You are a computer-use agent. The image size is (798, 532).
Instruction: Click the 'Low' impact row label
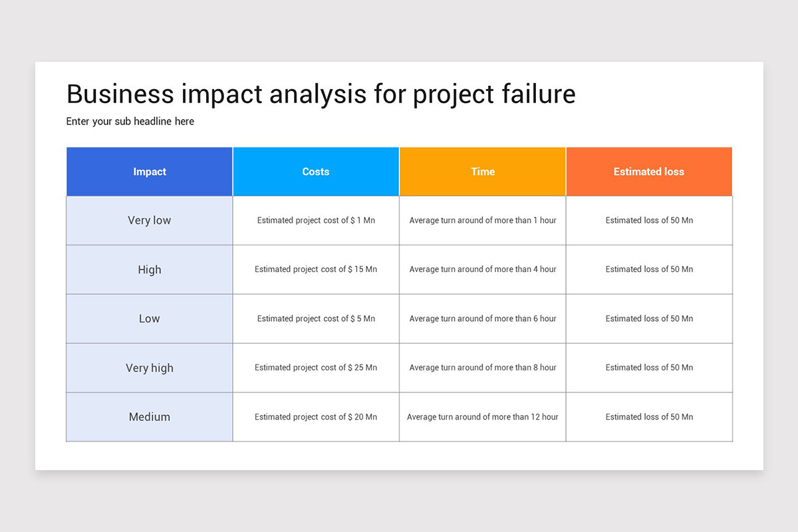150,319
